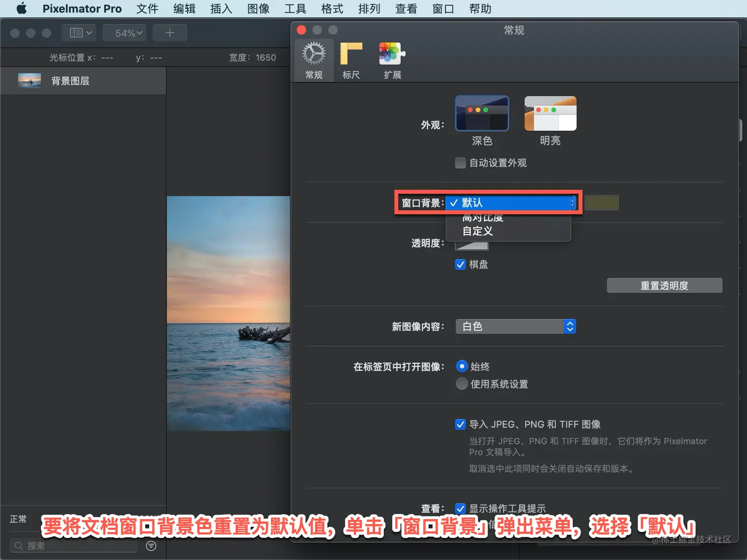Switch to the 标尺 preferences tab
This screenshot has width=747, height=560.
coord(351,60)
